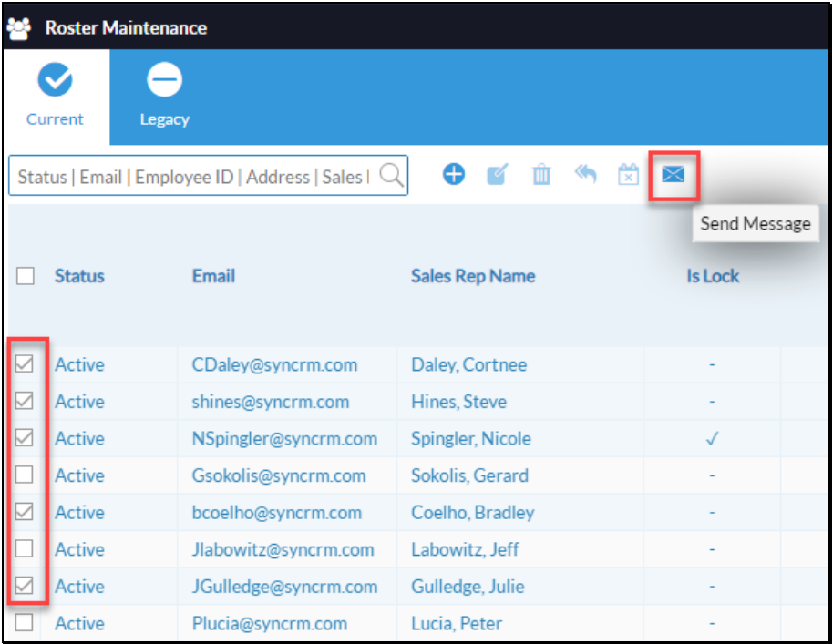The image size is (833, 644).
Task: Click the Active status for Sokolis, Gerard
Action: (x=79, y=475)
